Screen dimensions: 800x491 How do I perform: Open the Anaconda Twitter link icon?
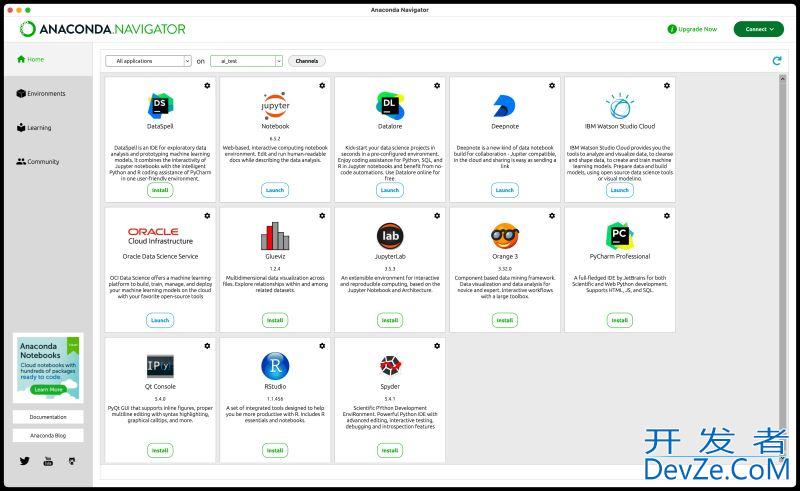pos(24,461)
